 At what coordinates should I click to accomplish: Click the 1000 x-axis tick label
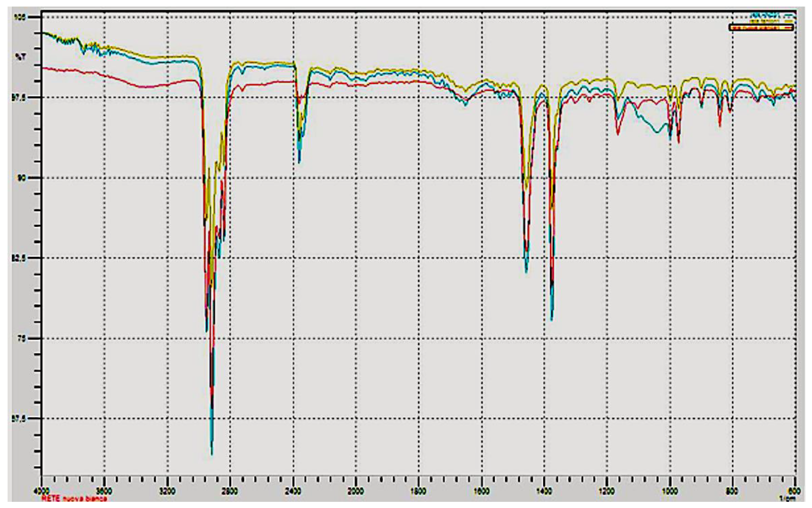670,491
